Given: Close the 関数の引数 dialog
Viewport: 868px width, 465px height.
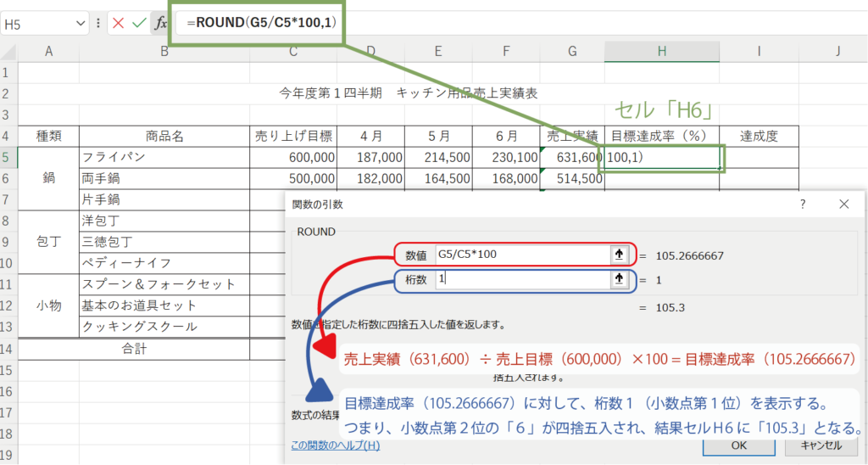Looking at the screenshot, I should point(843,204).
